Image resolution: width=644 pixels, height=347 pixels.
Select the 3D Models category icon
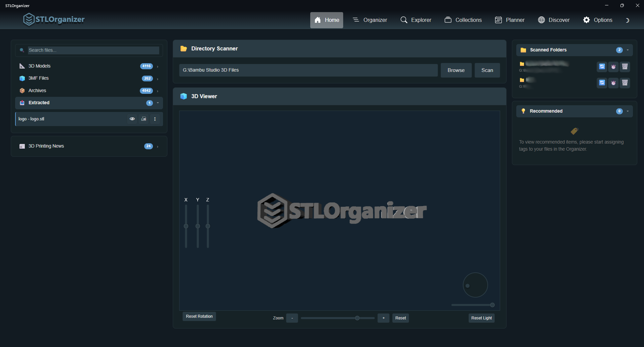coord(22,66)
